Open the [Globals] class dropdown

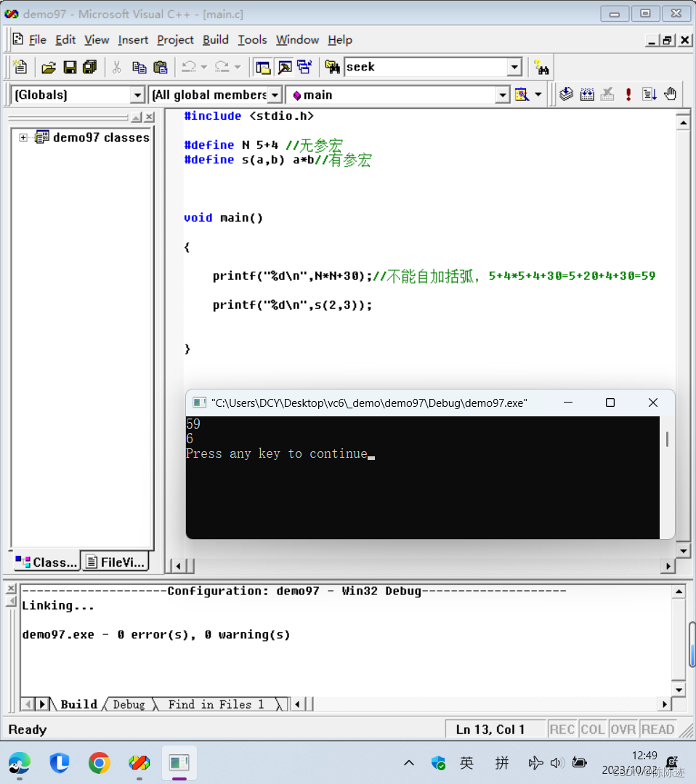(137, 95)
